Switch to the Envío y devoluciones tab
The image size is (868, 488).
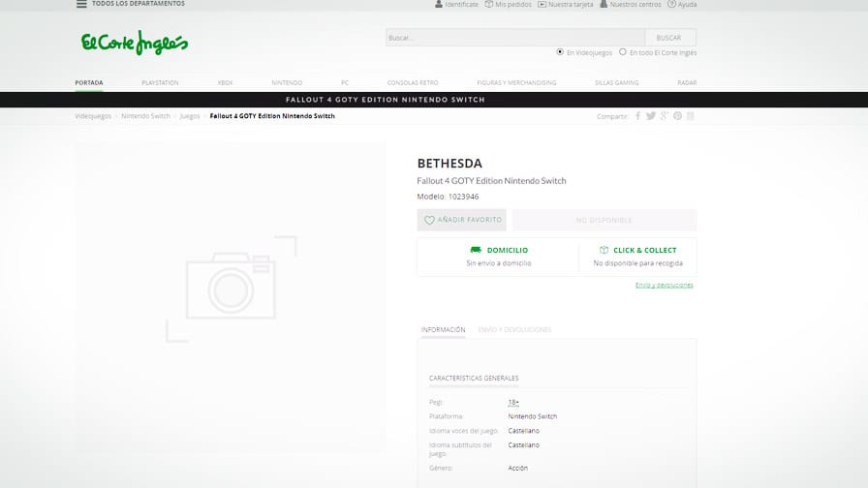514,330
